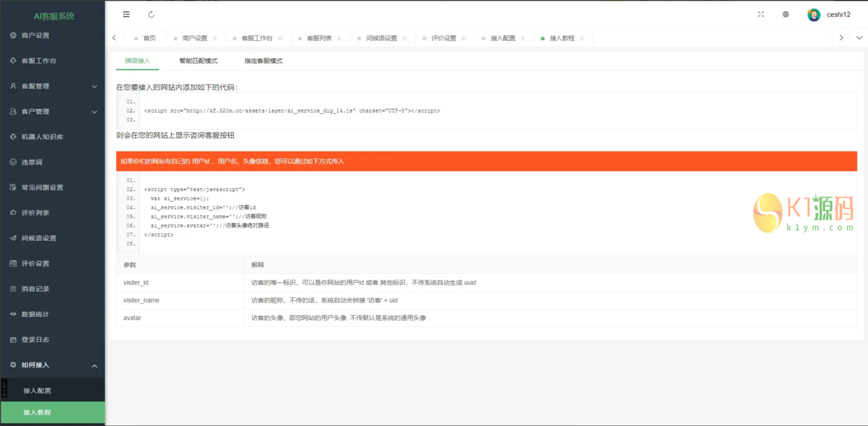Expand the 客服管理 sidebar menu

[52, 86]
